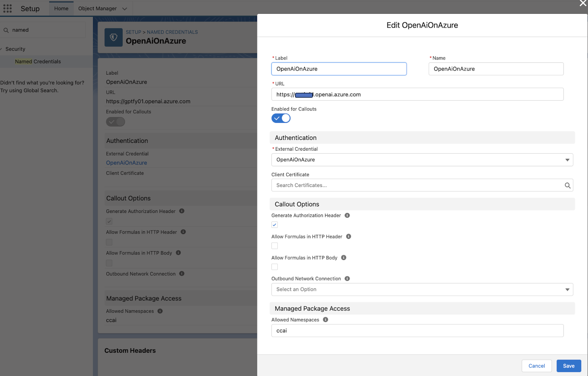Switch to the Home tab
The height and width of the screenshot is (376, 588).
coord(61,9)
